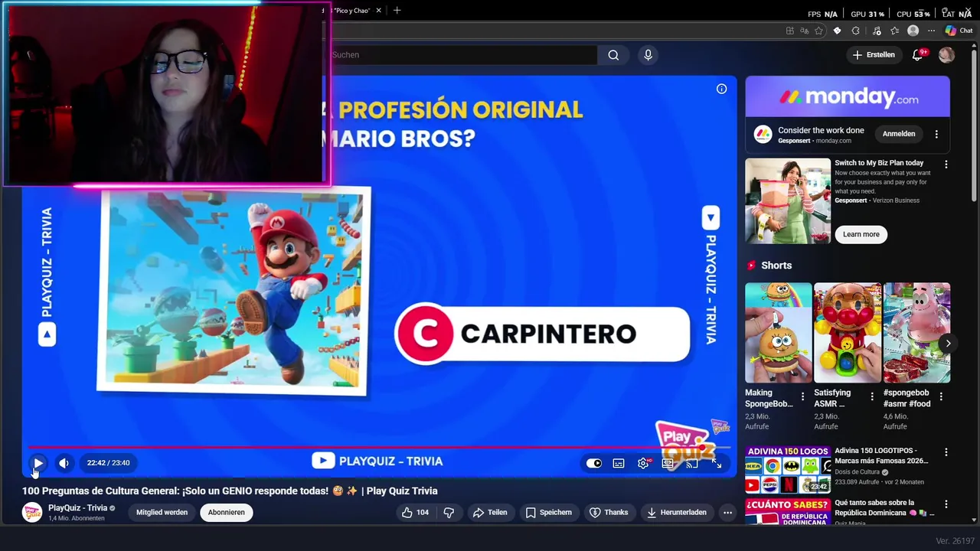
Task: Cast the video to a TV
Action: (692, 463)
